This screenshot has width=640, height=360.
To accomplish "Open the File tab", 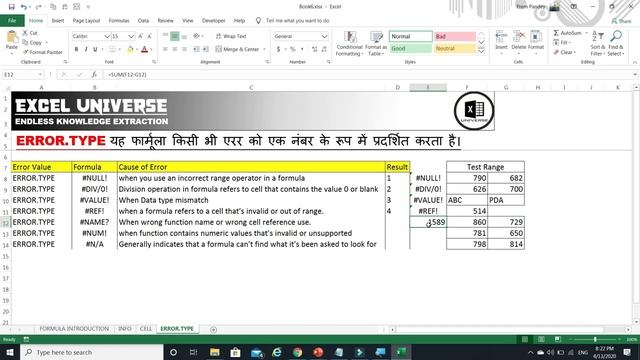I will 12,20.
